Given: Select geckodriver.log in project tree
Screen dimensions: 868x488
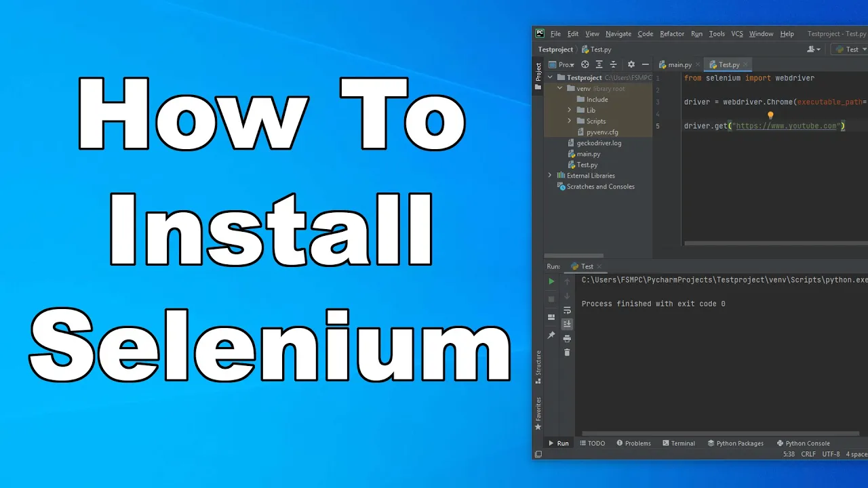Looking at the screenshot, I should 594,143.
